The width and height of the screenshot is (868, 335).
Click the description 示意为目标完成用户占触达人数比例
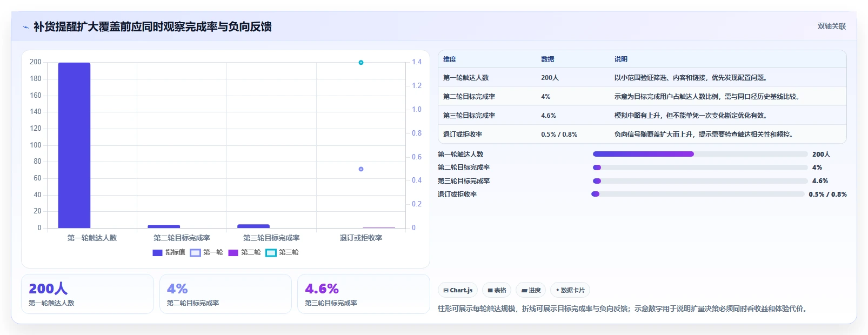707,97
